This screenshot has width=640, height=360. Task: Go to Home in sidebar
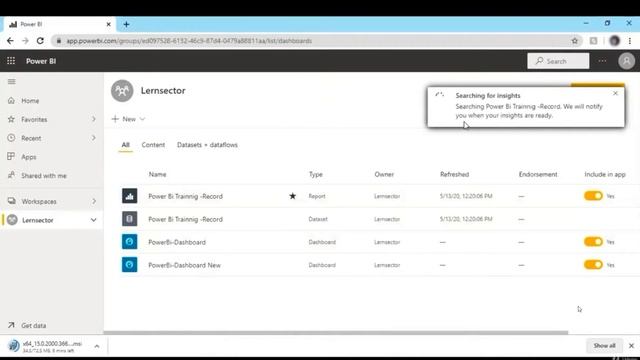coord(30,100)
